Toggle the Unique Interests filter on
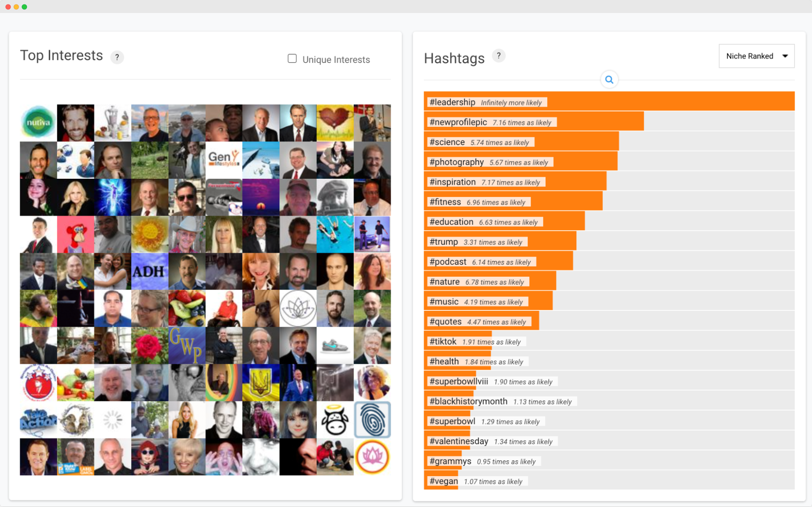 [291, 58]
